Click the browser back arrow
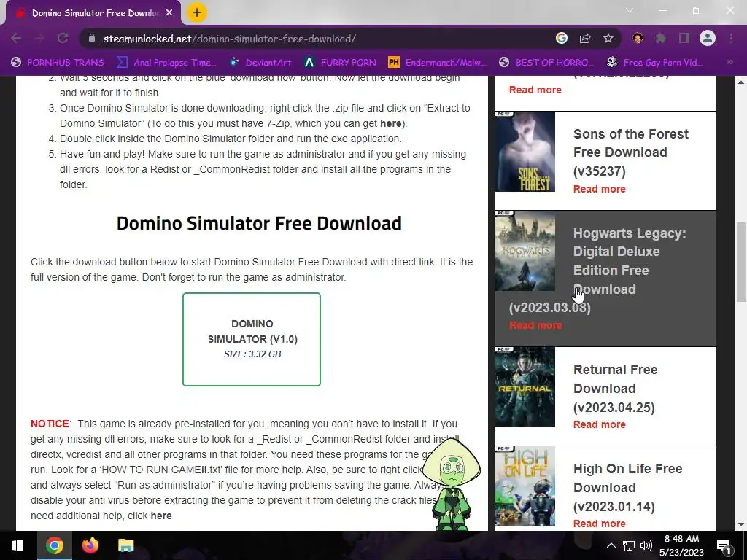The height and width of the screenshot is (560, 747). (x=16, y=38)
